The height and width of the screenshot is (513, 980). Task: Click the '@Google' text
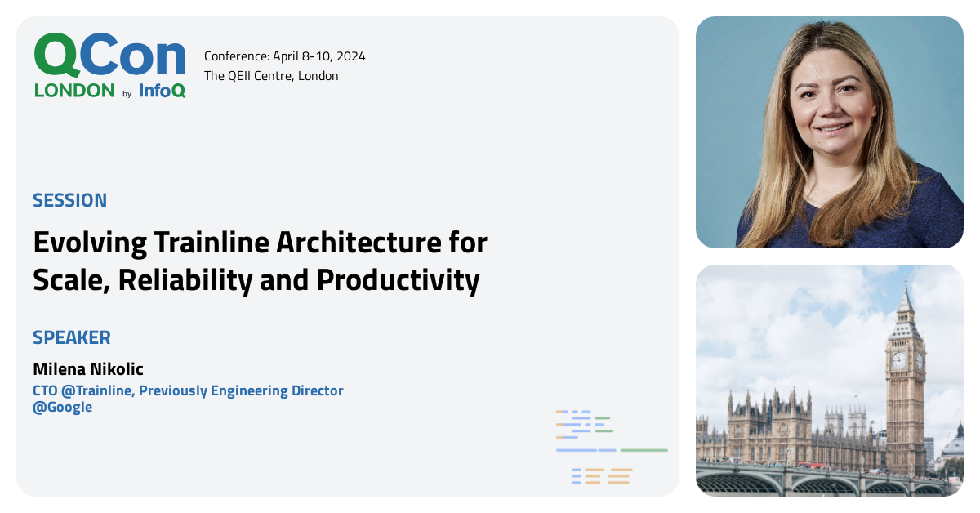click(x=63, y=407)
